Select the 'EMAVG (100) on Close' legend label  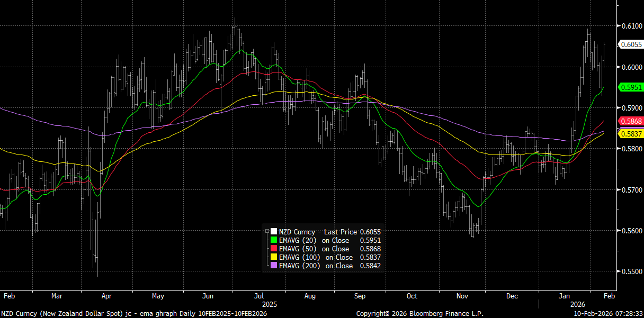[x=316, y=257]
